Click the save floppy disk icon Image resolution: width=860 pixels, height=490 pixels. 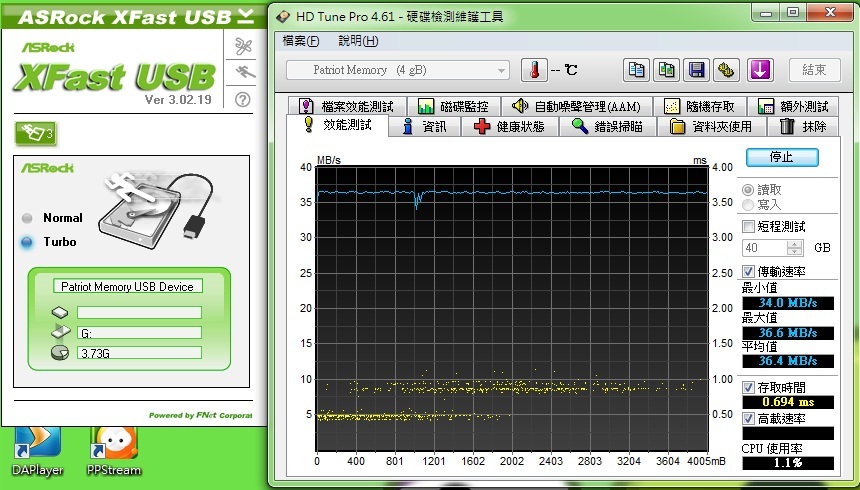[x=697, y=70]
